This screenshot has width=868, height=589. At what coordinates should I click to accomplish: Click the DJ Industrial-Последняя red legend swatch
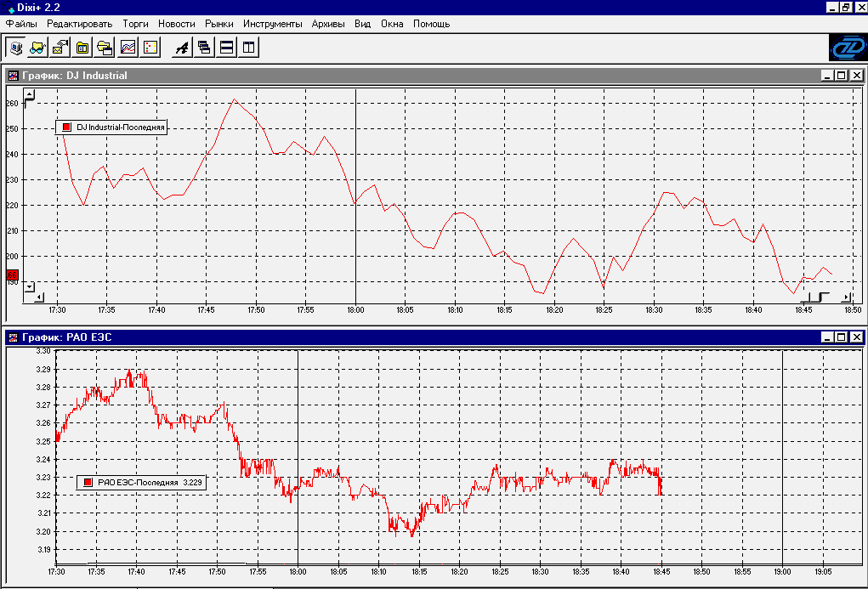pyautogui.click(x=66, y=127)
